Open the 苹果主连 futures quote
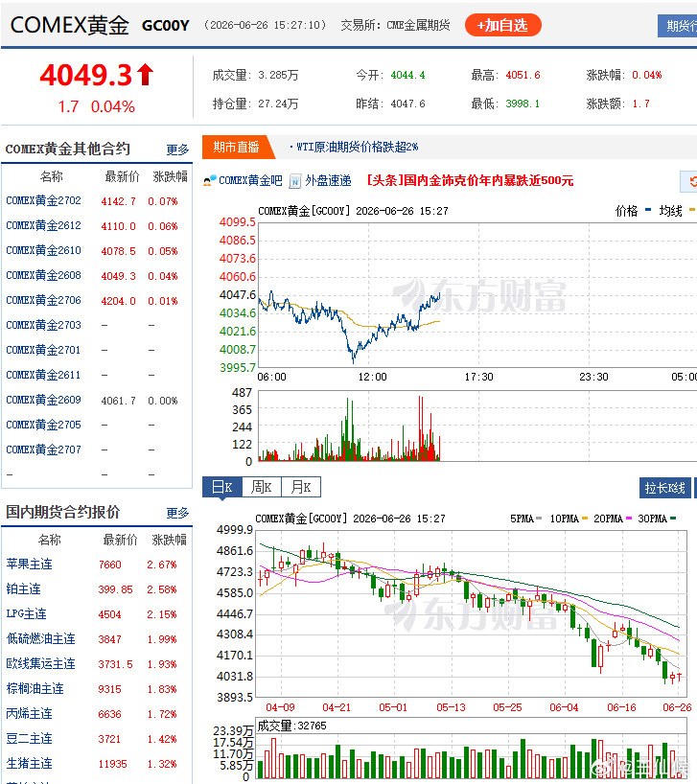This screenshot has height=784, width=697. tap(29, 564)
